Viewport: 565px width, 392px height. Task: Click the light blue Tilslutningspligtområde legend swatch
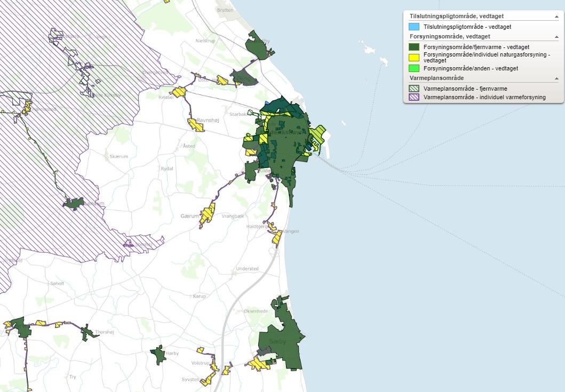tap(413, 26)
